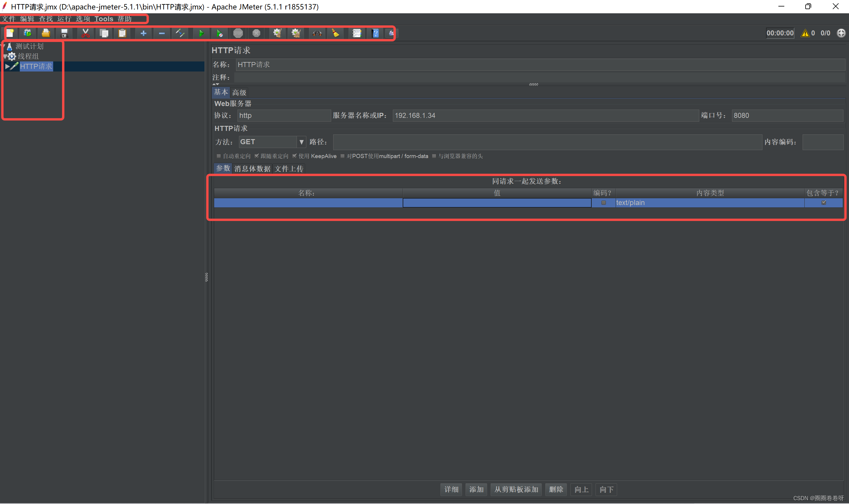The width and height of the screenshot is (849, 504).
Task: Click Start no pauses icon
Action: click(x=219, y=33)
